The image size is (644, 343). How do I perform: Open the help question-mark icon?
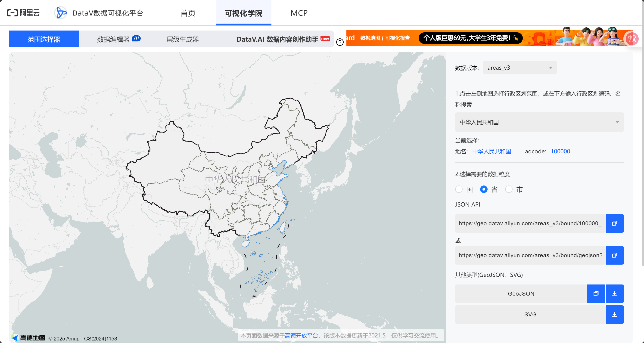[340, 42]
